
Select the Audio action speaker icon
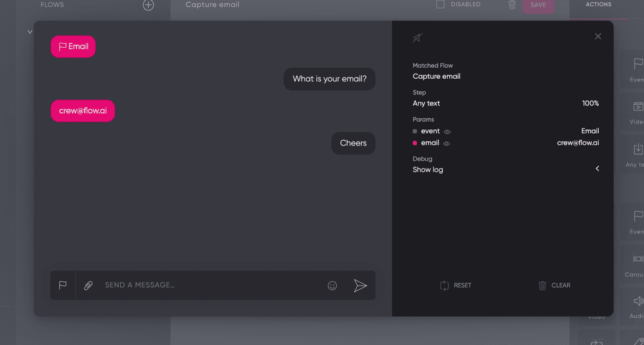[638, 301]
